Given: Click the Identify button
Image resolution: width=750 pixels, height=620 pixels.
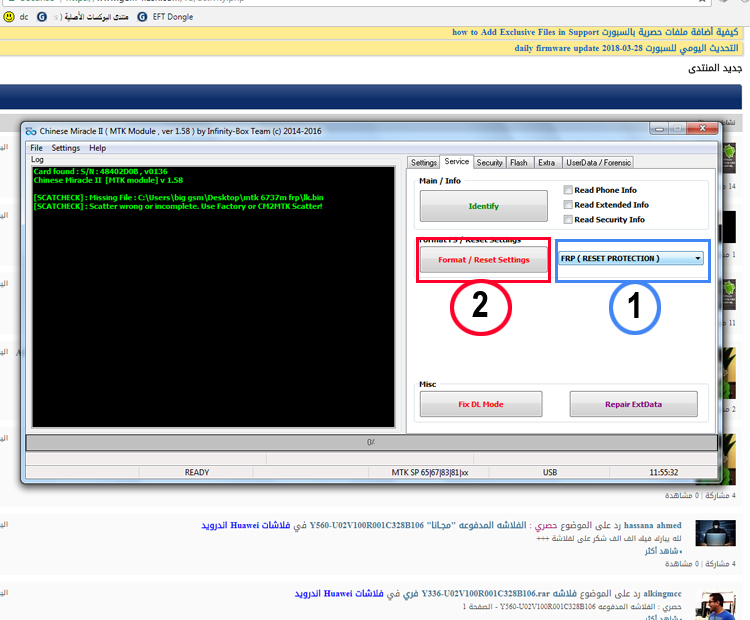Looking at the screenshot, I should (x=484, y=206).
